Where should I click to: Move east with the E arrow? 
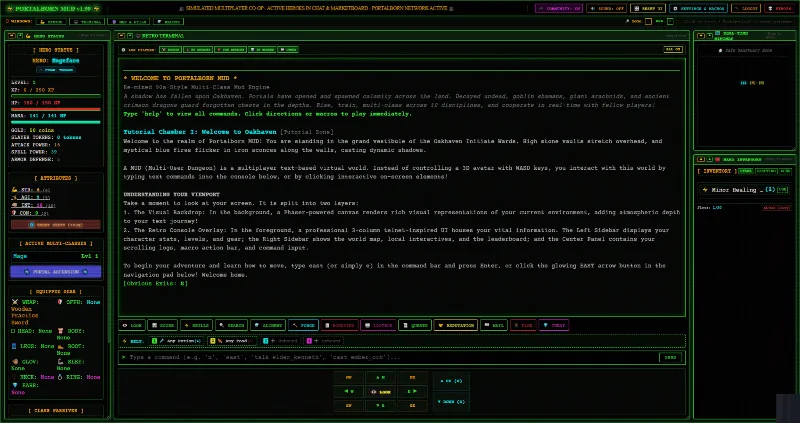pos(412,391)
